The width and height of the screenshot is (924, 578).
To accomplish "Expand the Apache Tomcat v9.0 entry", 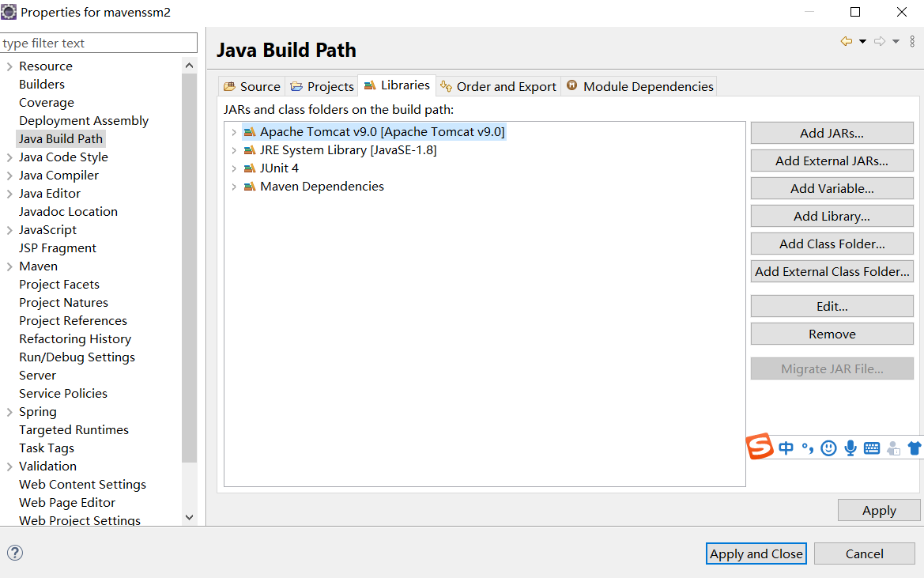I will pos(234,132).
